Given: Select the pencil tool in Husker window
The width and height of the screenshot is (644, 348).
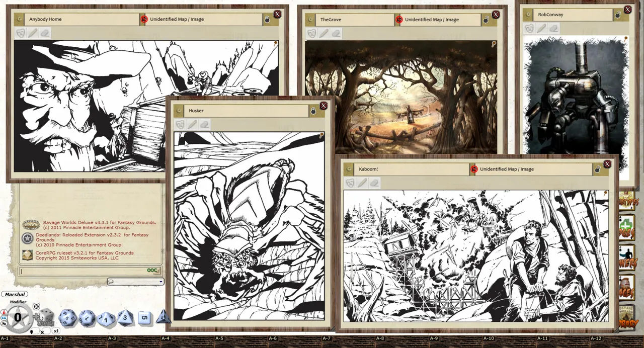Looking at the screenshot, I should coord(192,124).
